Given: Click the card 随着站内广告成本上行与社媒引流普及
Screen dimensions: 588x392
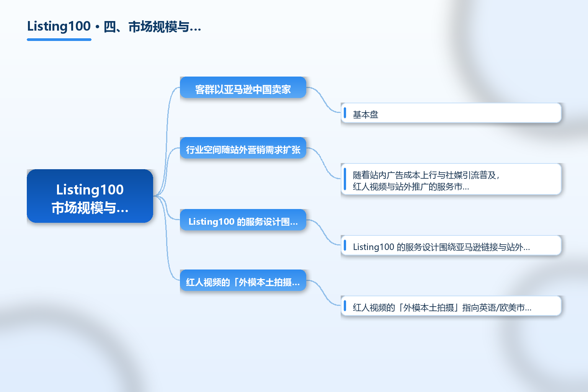Looking at the screenshot, I should point(451,179).
